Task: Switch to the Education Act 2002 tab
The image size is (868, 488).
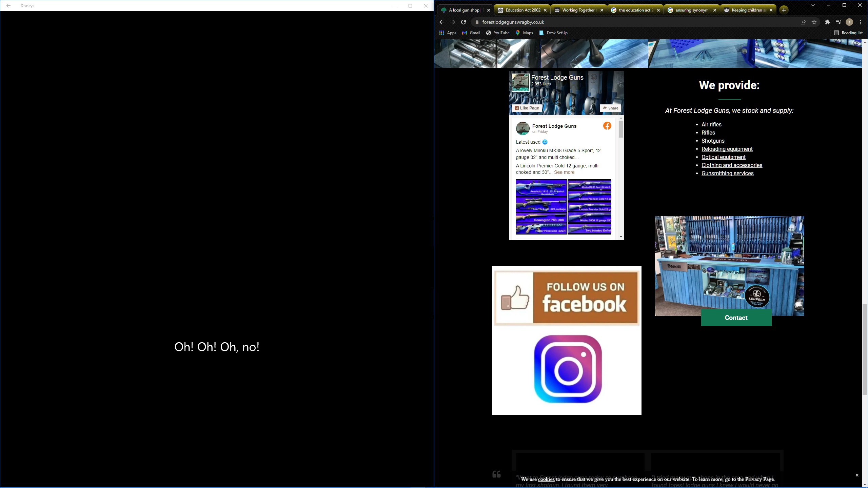Action: coord(522,10)
